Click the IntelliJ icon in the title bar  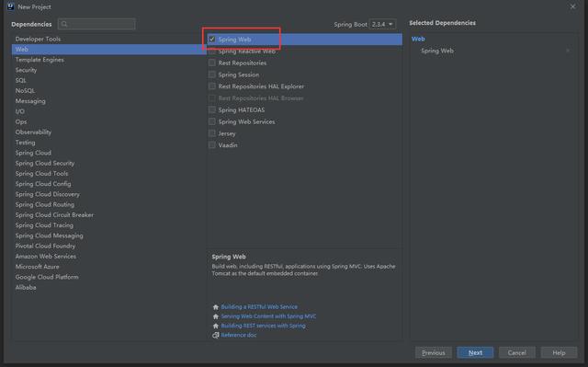10,6
